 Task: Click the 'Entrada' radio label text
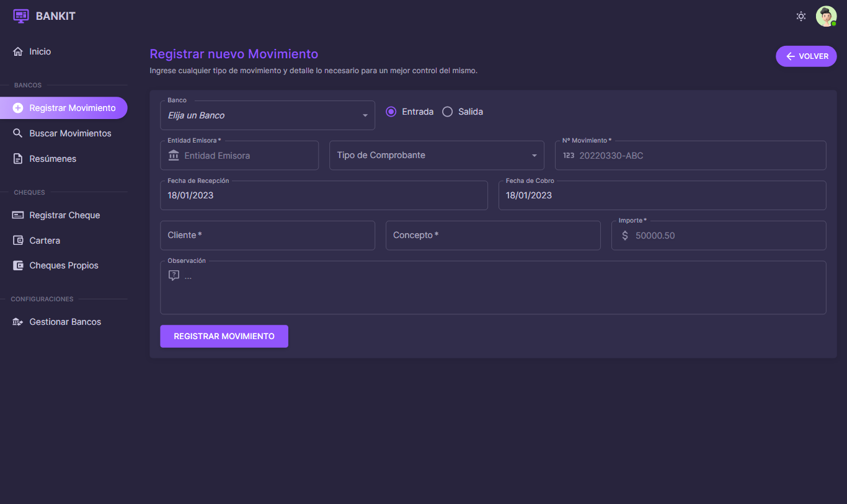pyautogui.click(x=418, y=112)
